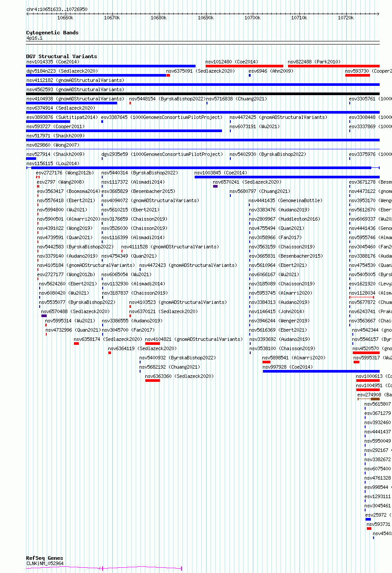
Task: Click the chr4:10651633..10726950 region label
Action: [57, 9]
